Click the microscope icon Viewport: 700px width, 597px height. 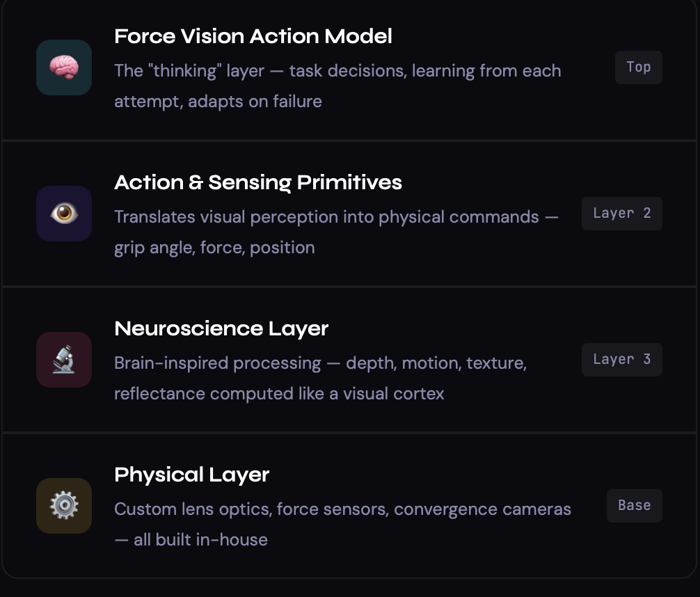[x=64, y=360]
